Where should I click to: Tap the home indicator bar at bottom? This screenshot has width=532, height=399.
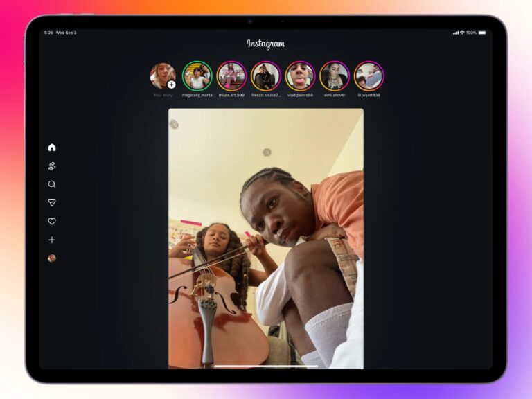[x=266, y=366]
